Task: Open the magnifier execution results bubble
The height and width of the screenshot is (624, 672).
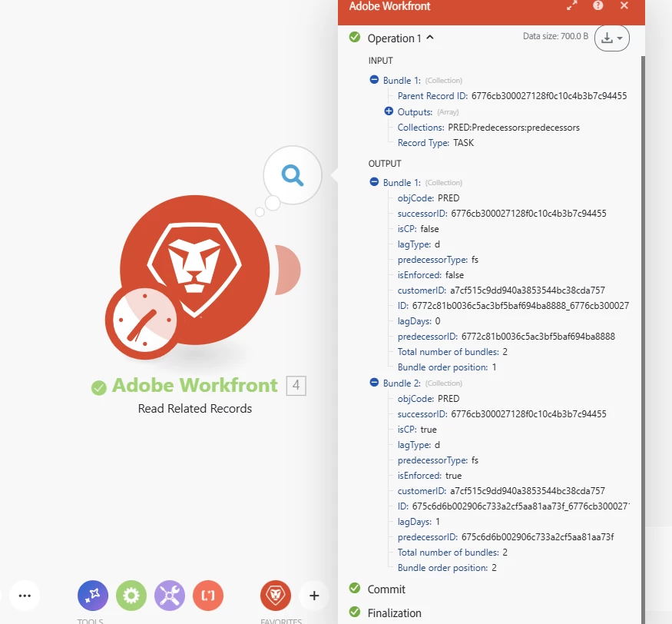Action: [x=293, y=175]
